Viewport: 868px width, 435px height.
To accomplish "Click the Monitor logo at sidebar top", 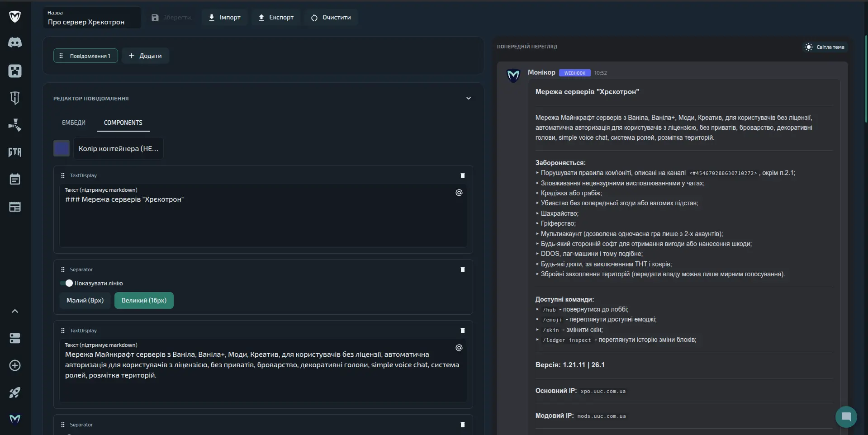I will pos(15,17).
